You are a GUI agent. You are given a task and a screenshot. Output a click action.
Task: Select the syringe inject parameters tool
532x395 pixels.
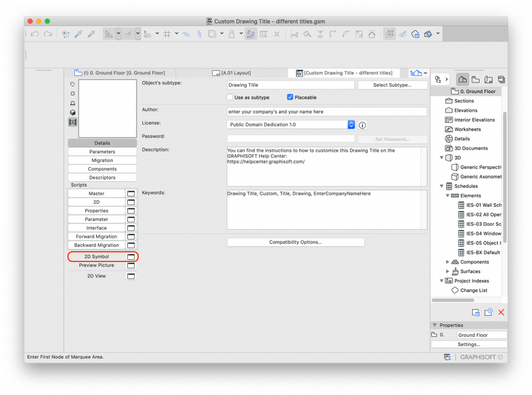pyautogui.click(x=91, y=34)
